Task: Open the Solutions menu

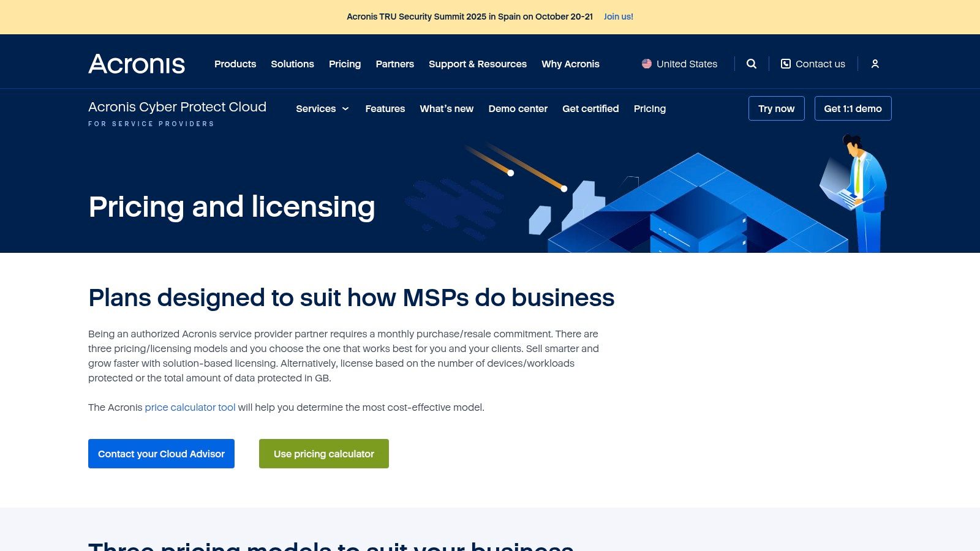Action: pyautogui.click(x=293, y=64)
